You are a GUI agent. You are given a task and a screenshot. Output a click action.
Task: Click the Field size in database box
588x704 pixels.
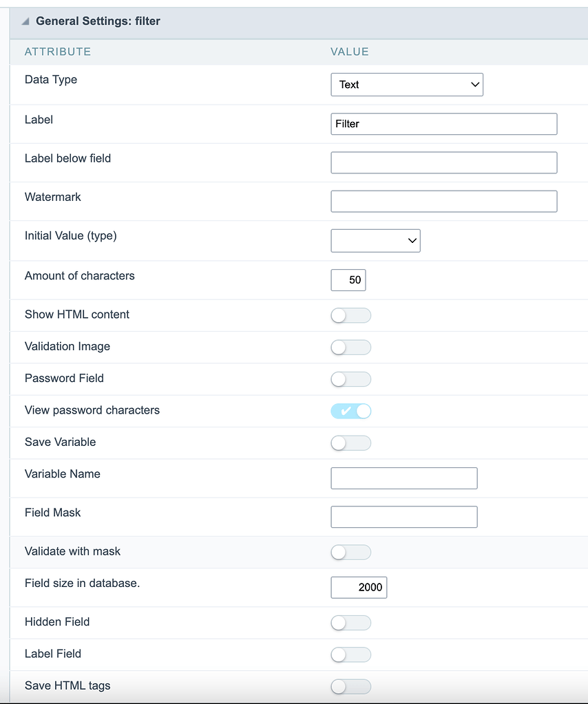(x=359, y=587)
